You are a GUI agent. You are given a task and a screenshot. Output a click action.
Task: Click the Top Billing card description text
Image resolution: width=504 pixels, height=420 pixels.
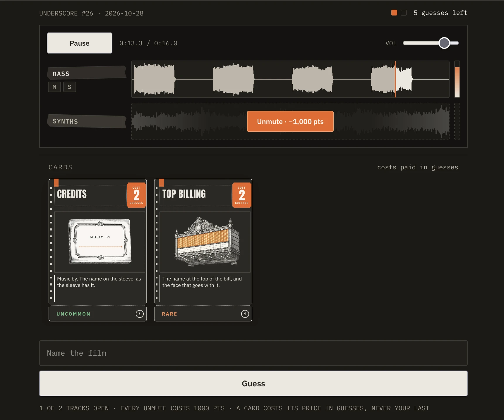[x=202, y=282]
